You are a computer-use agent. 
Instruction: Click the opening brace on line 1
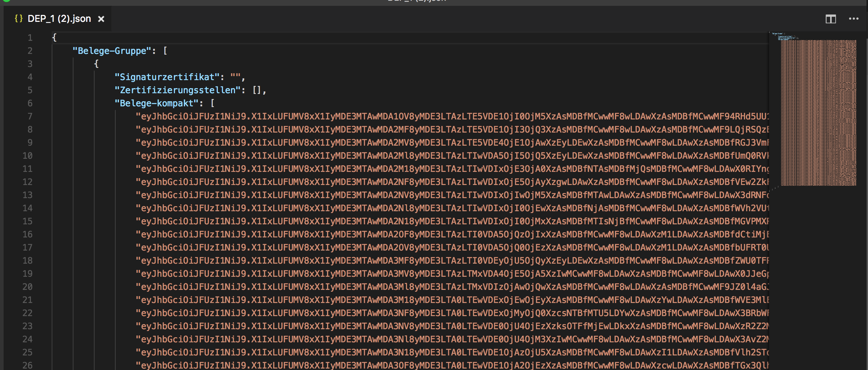(x=54, y=38)
